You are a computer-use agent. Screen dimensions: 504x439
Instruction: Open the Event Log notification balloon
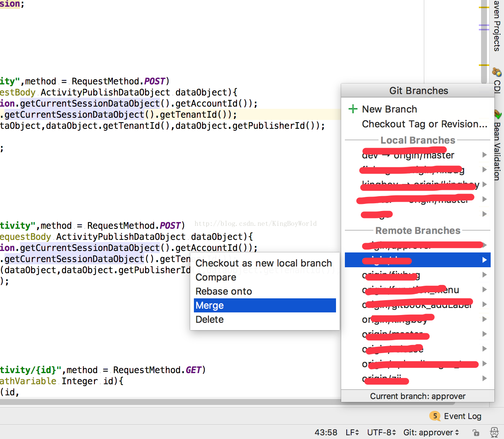435,416
